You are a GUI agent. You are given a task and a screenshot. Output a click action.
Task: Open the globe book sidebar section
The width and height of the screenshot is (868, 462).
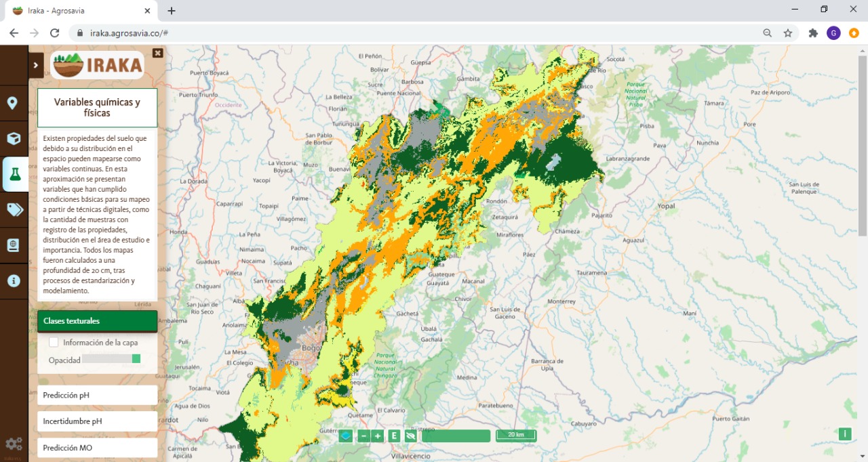pyautogui.click(x=13, y=245)
